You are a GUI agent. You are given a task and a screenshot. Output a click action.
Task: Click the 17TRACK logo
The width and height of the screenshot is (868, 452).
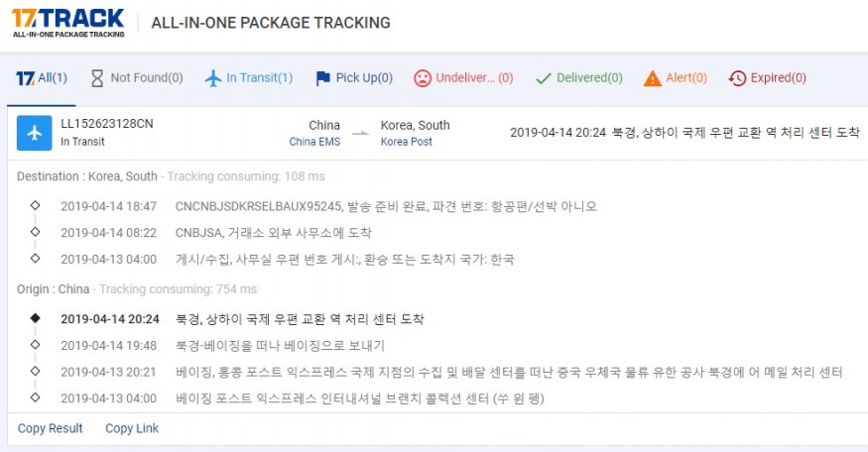[x=68, y=23]
